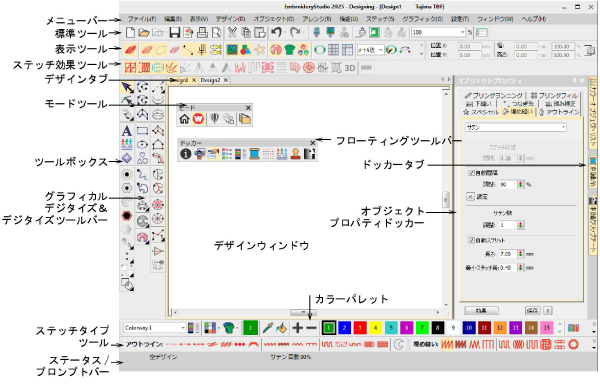
Task: Click the horizontal scrollbar thumb of design window
Action: (303, 312)
